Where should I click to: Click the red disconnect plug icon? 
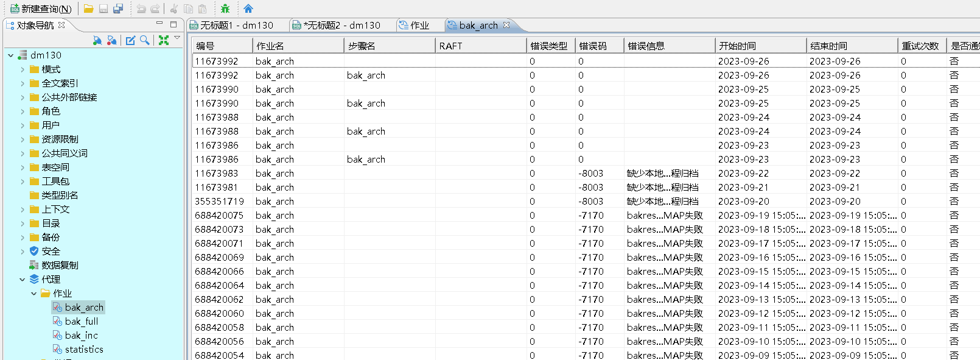(x=112, y=40)
